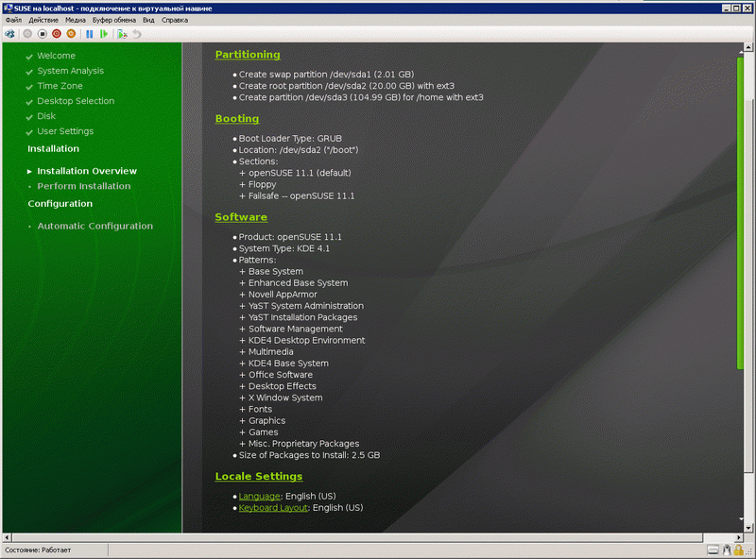Revert the VM using the grey undo arrow
This screenshot has width=756, height=559.
(137, 34)
